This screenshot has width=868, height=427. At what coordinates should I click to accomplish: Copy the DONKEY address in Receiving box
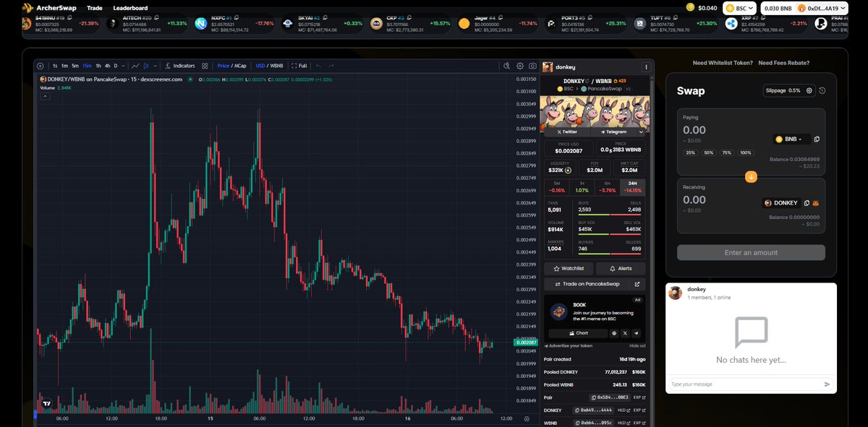pos(807,203)
